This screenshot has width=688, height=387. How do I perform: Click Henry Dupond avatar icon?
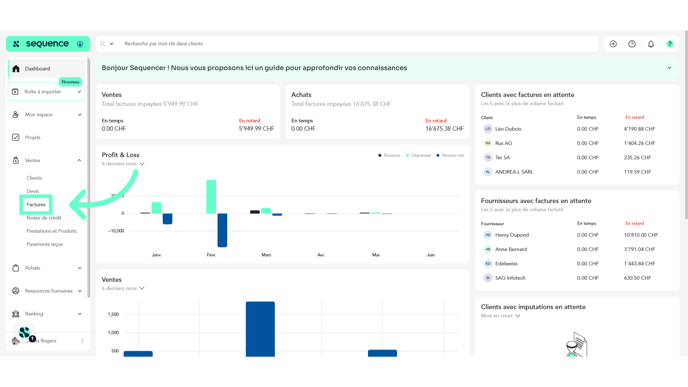tap(487, 235)
